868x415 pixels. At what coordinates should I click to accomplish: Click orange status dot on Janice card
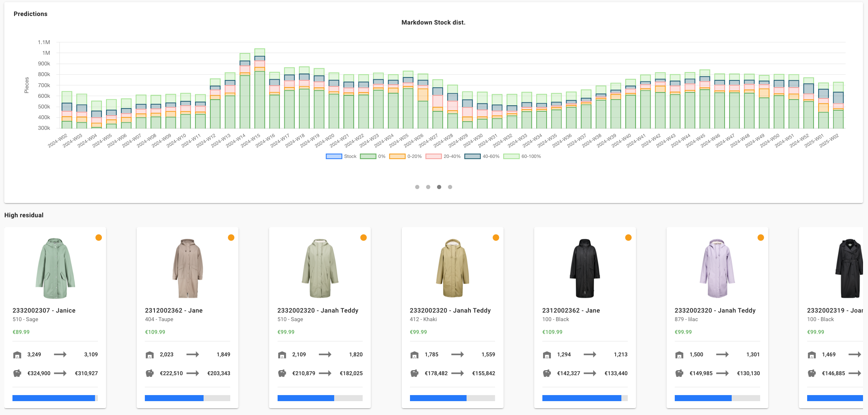point(99,238)
